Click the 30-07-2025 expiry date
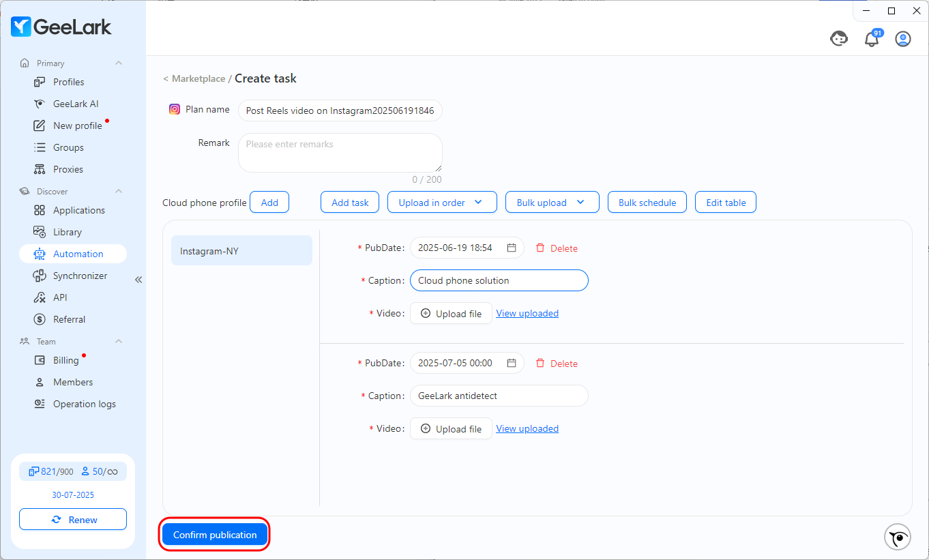This screenshot has height=560, width=929. tap(73, 495)
